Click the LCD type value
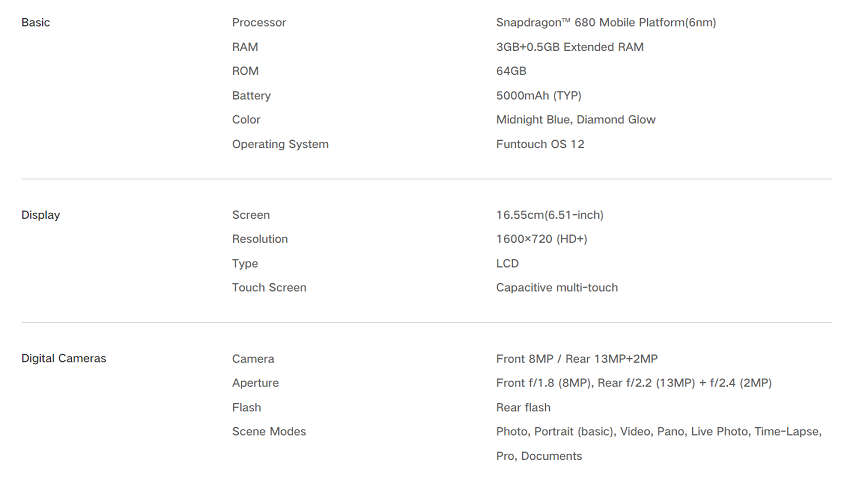 [508, 264]
